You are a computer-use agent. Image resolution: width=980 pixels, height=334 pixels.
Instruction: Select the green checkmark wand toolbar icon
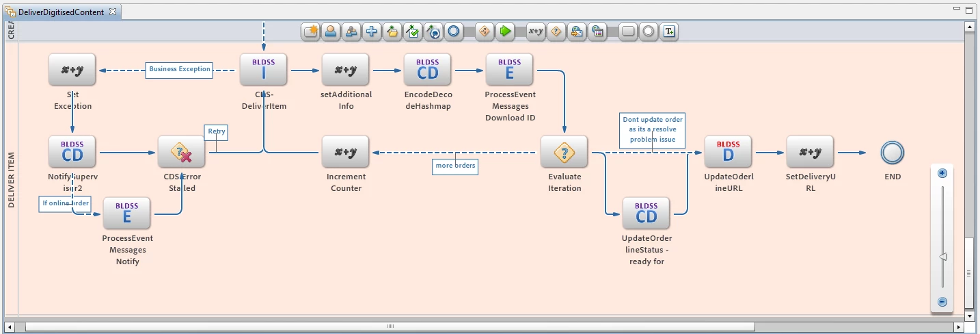tap(413, 31)
